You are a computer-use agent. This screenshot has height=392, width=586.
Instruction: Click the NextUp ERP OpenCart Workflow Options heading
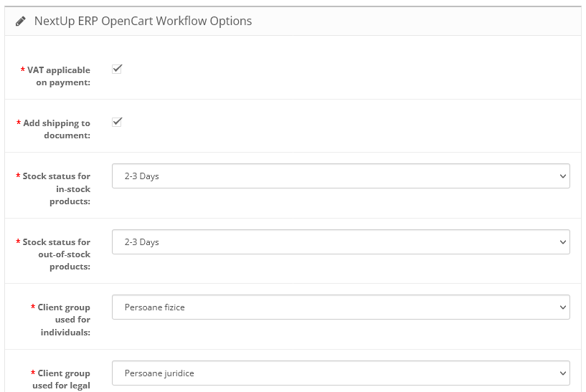coord(143,21)
